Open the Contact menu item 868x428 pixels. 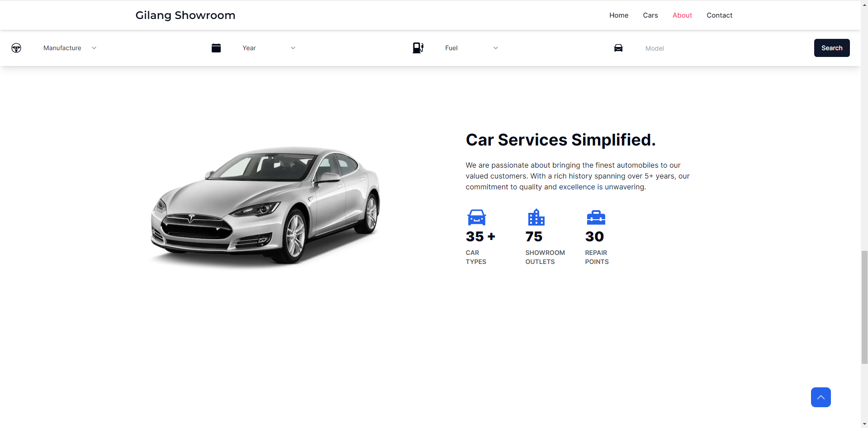(x=719, y=15)
